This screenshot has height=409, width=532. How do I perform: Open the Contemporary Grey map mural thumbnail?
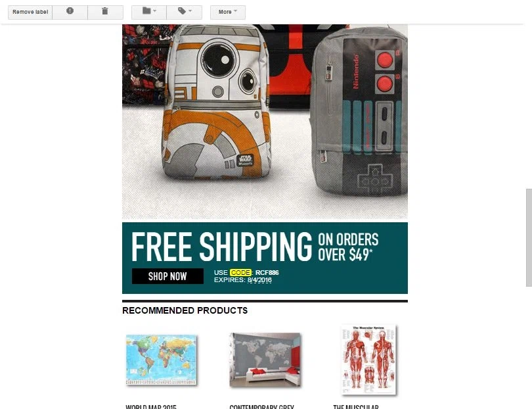click(x=265, y=360)
